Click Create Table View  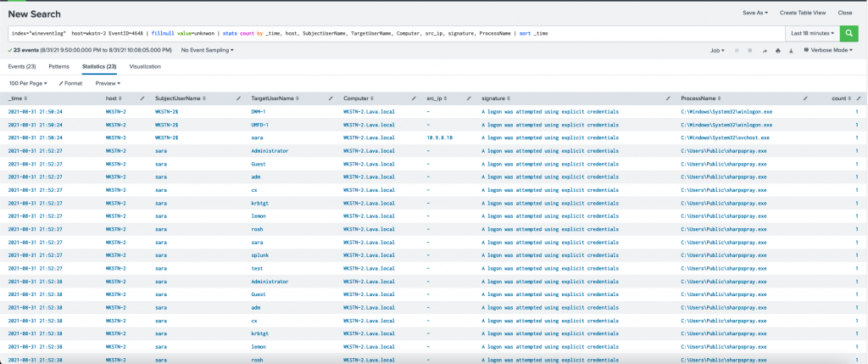(803, 12)
